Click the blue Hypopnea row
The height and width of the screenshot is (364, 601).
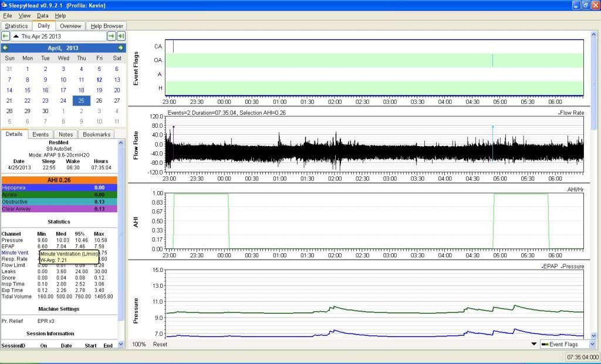59,188
